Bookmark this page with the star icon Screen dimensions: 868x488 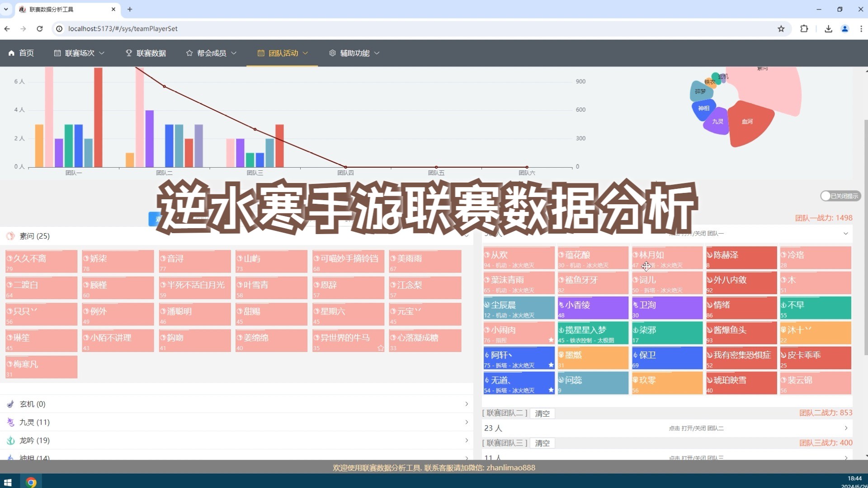[x=781, y=28]
